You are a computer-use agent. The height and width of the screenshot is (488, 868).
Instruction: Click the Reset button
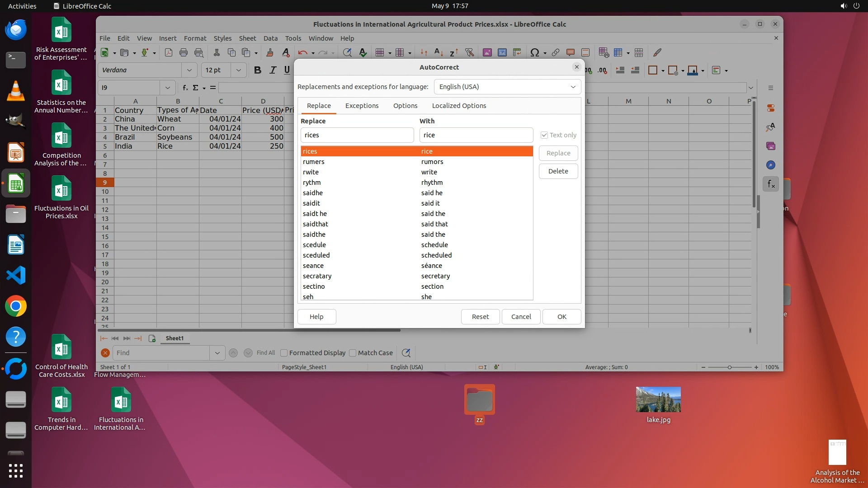[480, 317]
